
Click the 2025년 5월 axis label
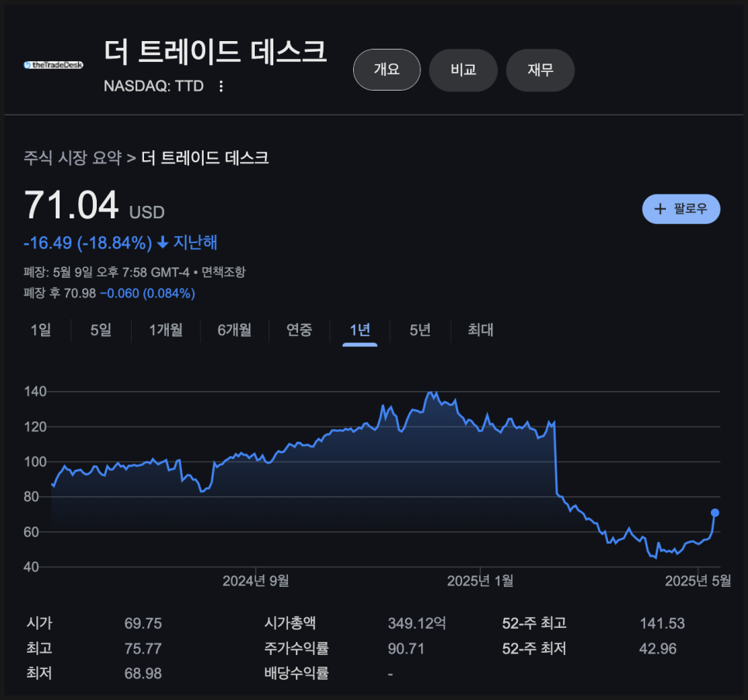pos(698,581)
